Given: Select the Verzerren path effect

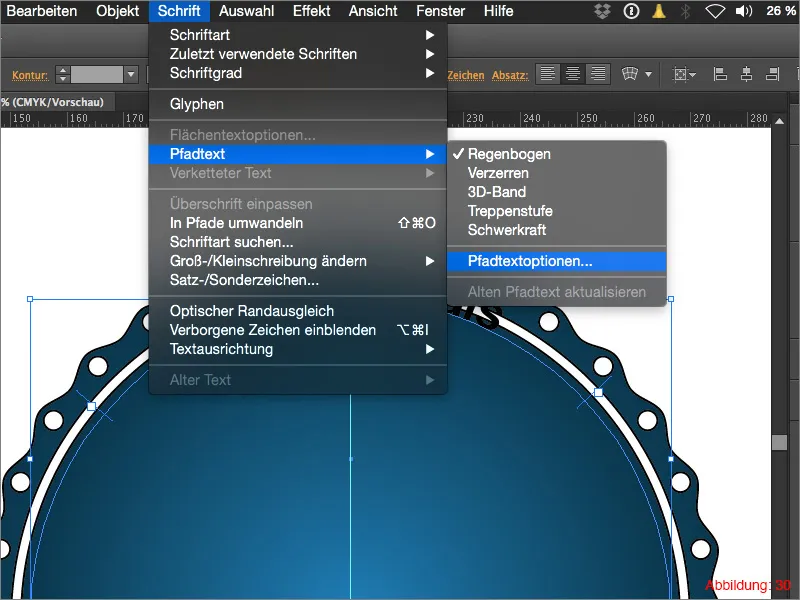Looking at the screenshot, I should click(557, 172).
